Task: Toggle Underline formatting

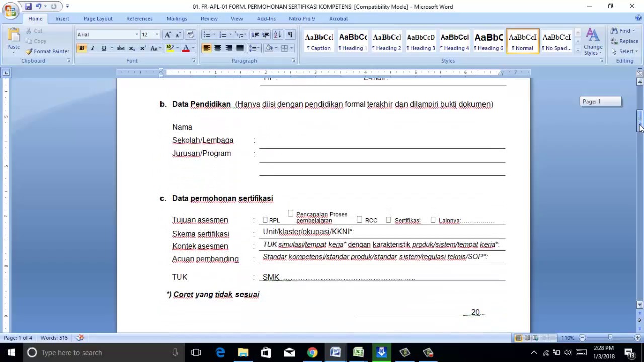Action: (104, 48)
